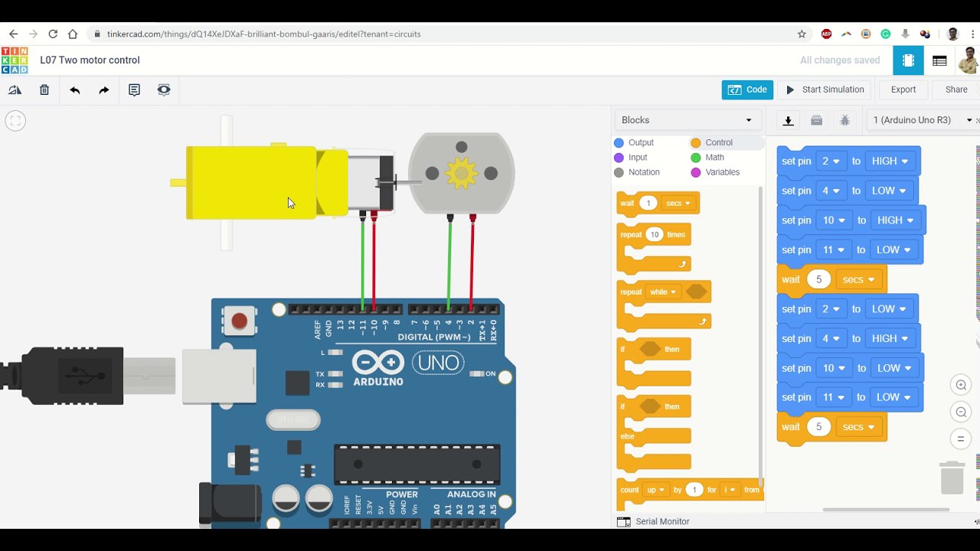The image size is (980, 551).
Task: Zoom in on the code workspace
Action: pyautogui.click(x=961, y=385)
